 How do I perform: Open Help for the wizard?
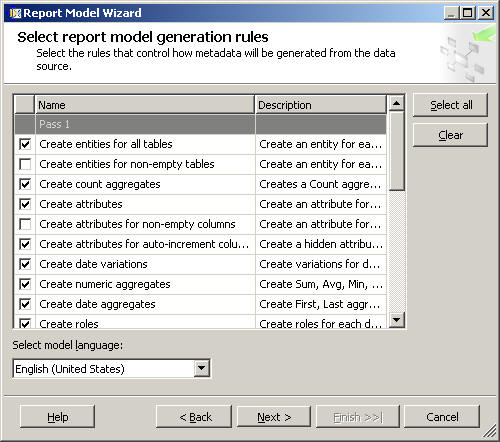pyautogui.click(x=57, y=417)
